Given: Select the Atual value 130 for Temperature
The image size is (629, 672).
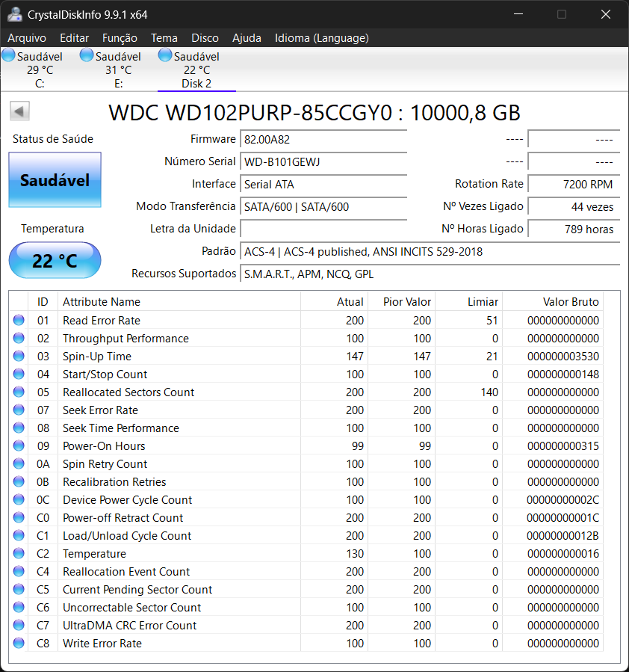Looking at the screenshot, I should click(x=355, y=554).
